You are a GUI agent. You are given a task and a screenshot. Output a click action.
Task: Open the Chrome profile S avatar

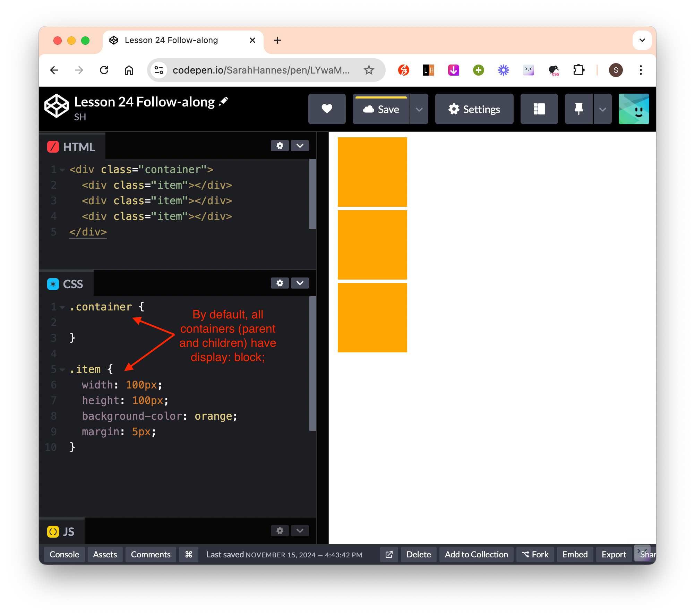(616, 70)
